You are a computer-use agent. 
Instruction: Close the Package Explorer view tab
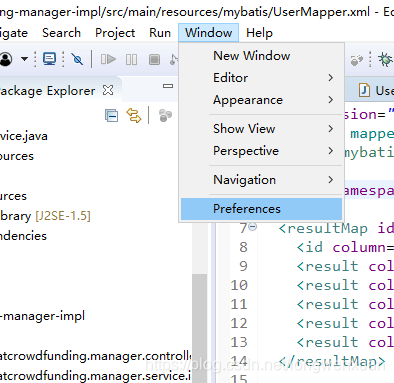[108, 90]
